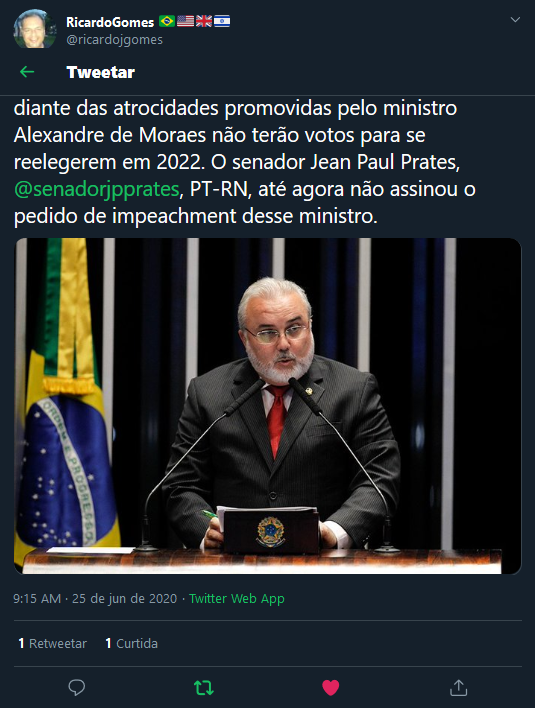The image size is (535, 708).
Task: Click the green back arrow icon
Action: (27, 72)
